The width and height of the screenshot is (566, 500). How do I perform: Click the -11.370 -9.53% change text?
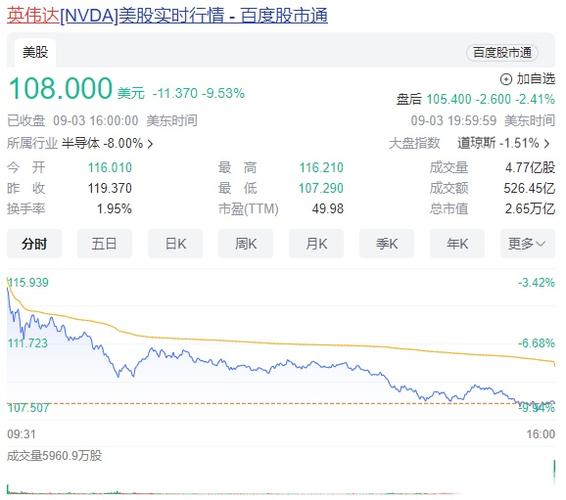(199, 94)
